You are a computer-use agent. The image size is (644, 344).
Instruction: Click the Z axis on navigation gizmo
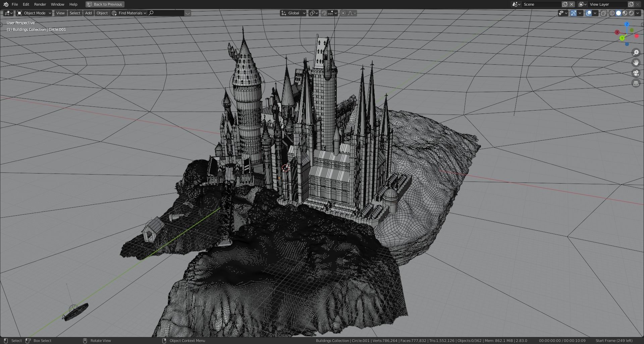pyautogui.click(x=627, y=24)
